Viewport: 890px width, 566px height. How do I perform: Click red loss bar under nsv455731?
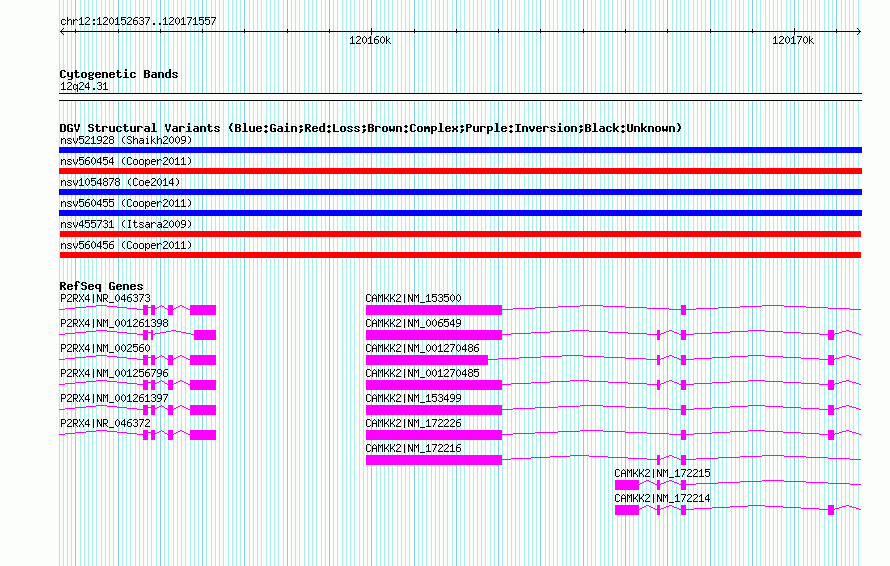[460, 234]
